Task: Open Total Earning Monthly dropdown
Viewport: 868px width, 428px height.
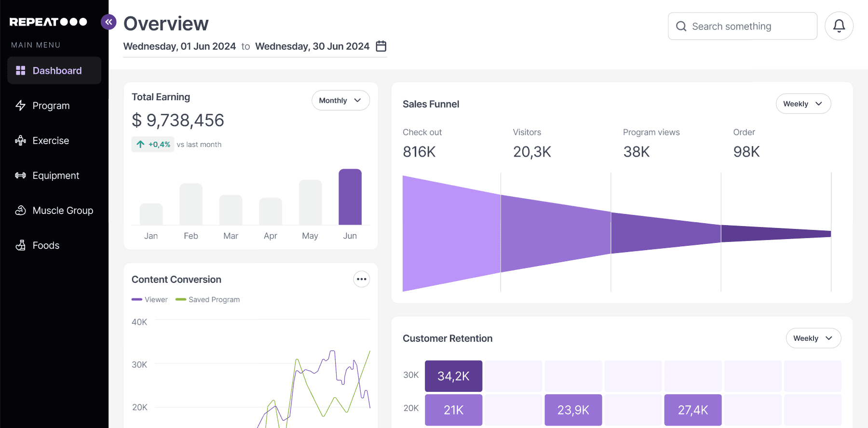Action: click(x=340, y=100)
